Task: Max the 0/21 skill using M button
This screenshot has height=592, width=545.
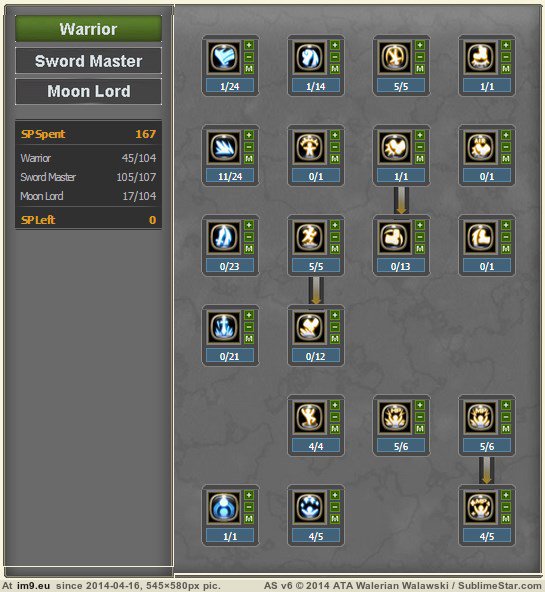Action: coord(249,339)
